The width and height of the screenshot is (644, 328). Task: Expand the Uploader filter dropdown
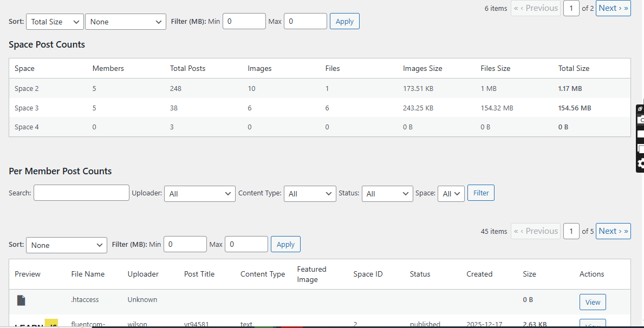tap(199, 194)
